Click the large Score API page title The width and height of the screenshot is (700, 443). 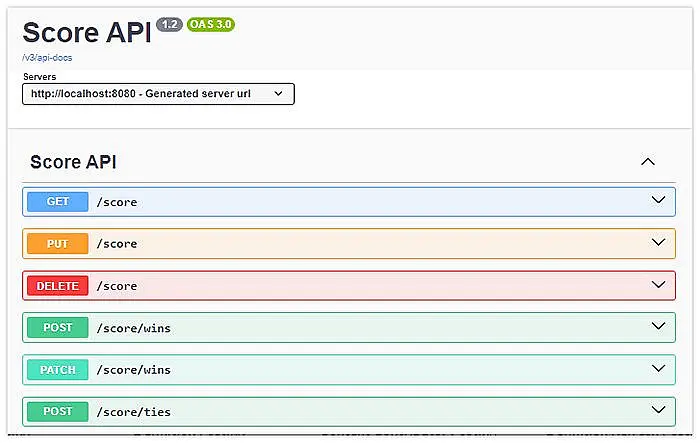(87, 33)
